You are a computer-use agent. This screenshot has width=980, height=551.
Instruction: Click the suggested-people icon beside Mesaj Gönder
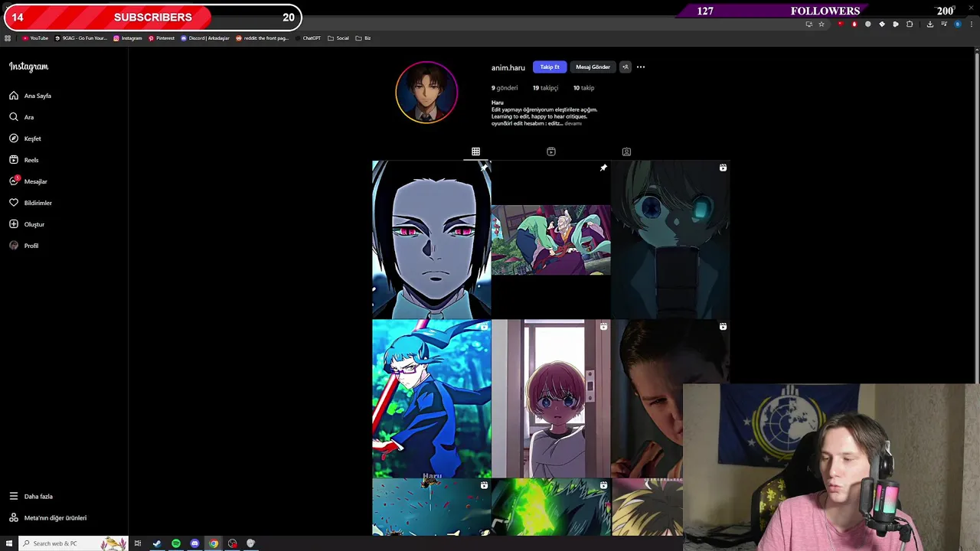[625, 67]
